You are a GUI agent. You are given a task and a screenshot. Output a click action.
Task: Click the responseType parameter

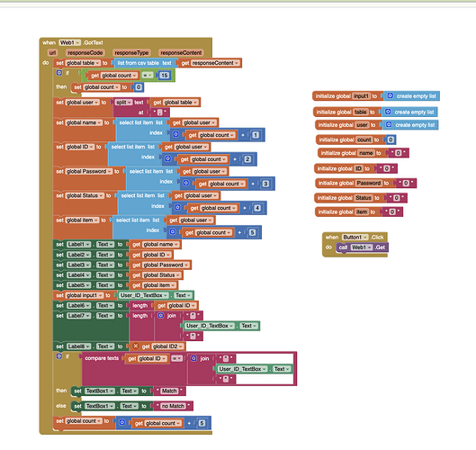click(131, 53)
